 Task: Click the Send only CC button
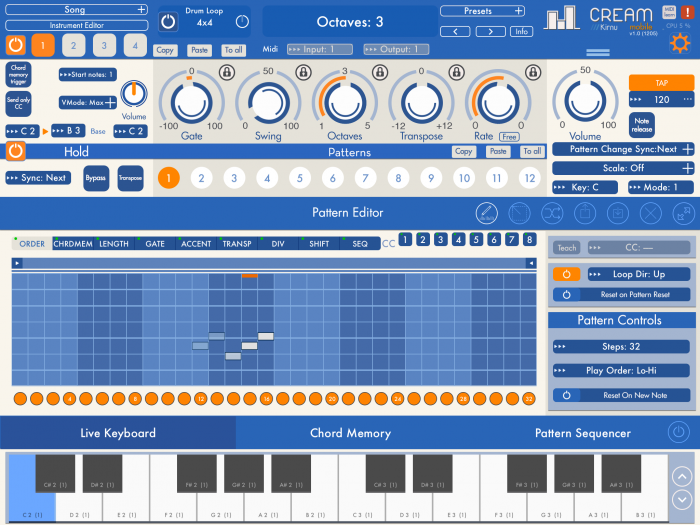[x=18, y=104]
